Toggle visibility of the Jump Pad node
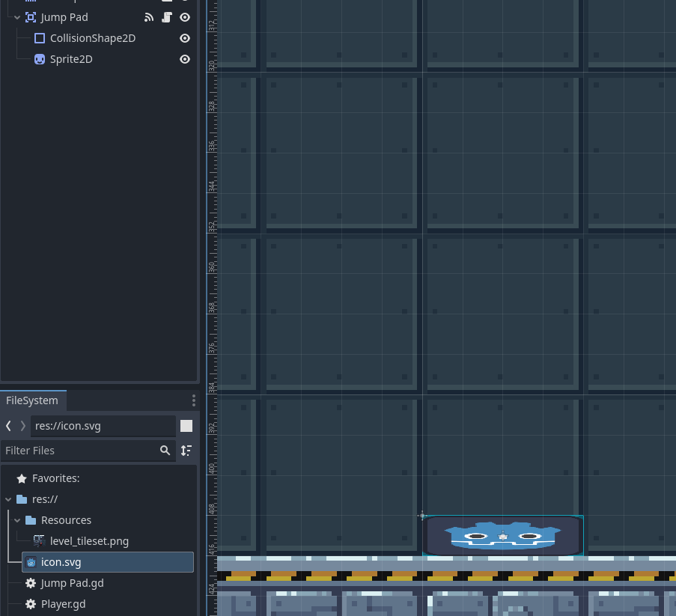The height and width of the screenshot is (616, 676). pos(185,17)
